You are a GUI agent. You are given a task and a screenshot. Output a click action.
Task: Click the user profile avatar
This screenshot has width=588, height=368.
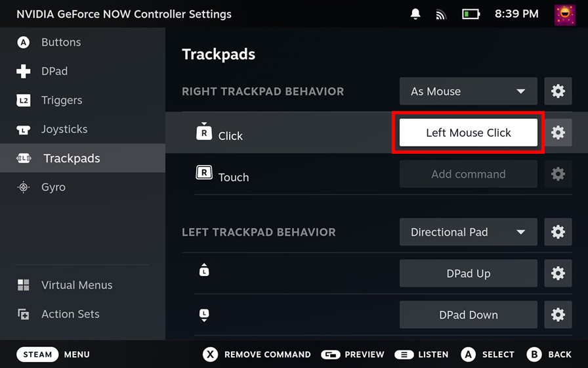[x=564, y=14]
